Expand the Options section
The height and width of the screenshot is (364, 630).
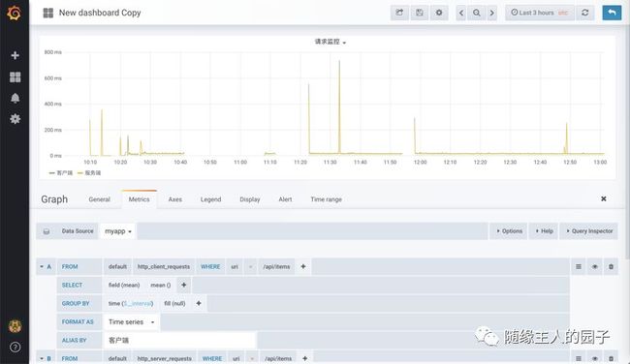coord(509,231)
